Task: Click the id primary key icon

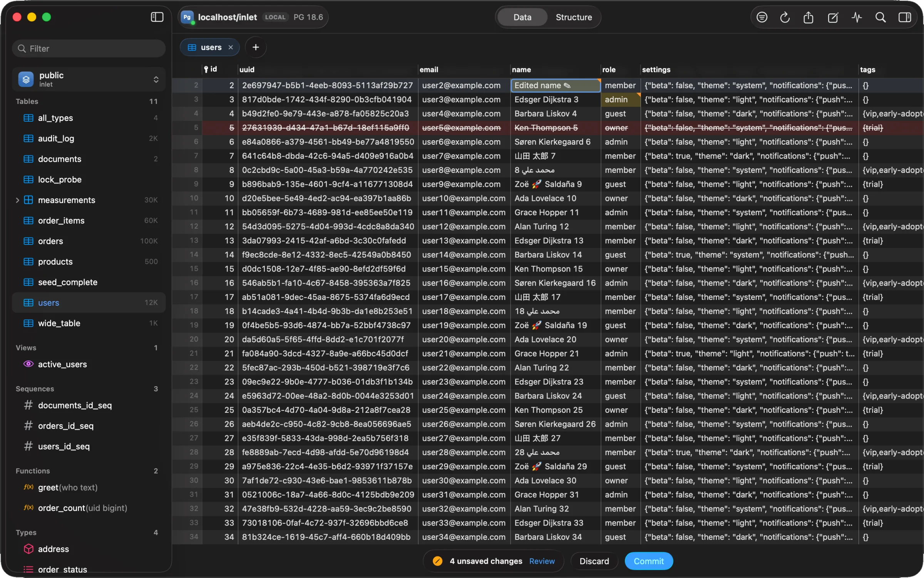Action: [206, 69]
